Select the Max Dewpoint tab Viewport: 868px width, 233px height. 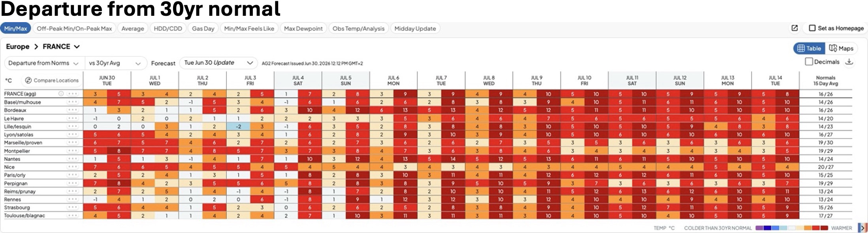(303, 28)
